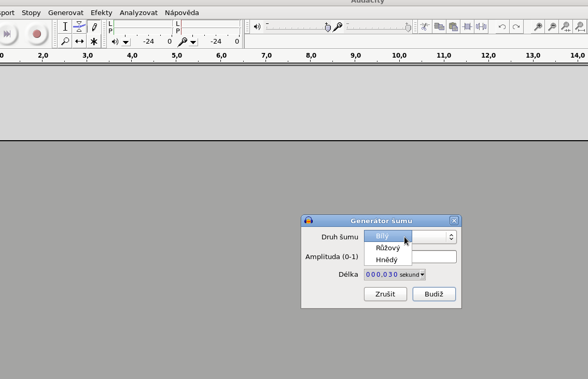Click the output volume slider handle

(328, 28)
